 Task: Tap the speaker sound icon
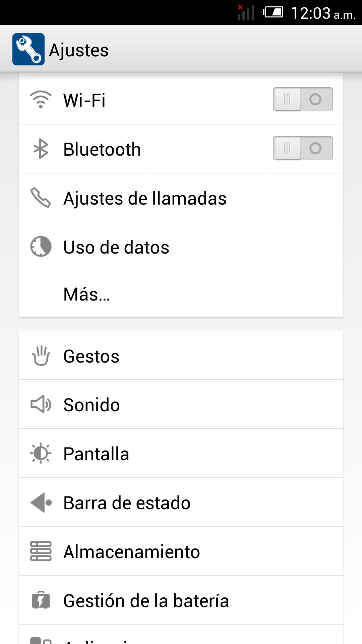coord(41,404)
